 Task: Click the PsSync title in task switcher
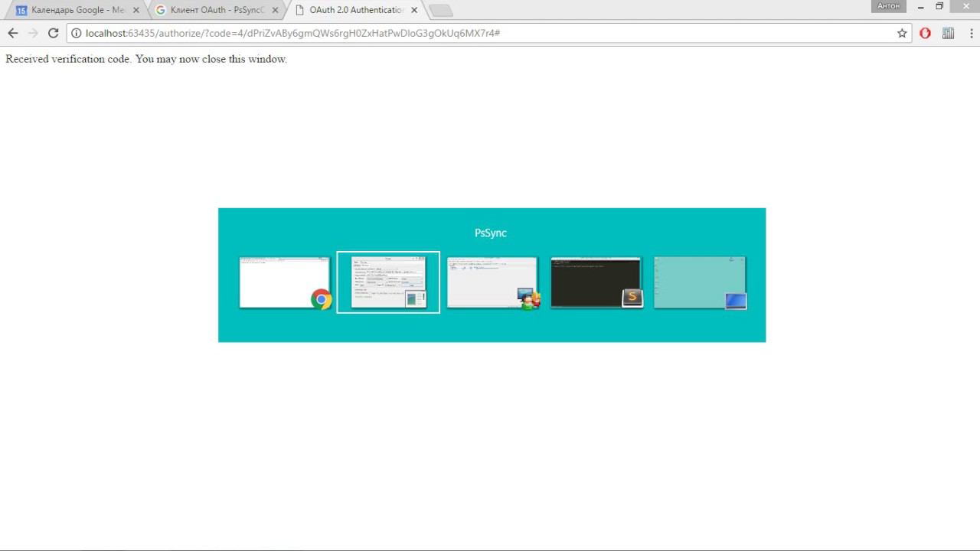pos(491,233)
